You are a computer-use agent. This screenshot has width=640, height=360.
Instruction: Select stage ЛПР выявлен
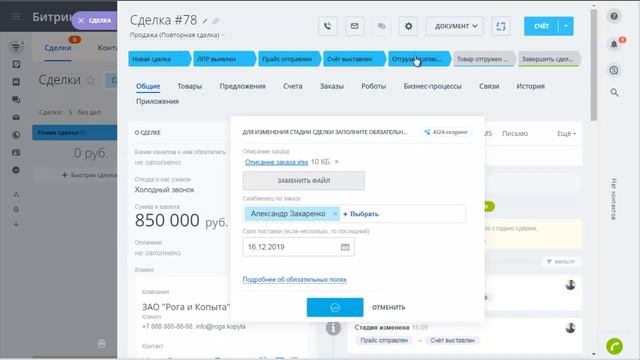[x=224, y=59]
